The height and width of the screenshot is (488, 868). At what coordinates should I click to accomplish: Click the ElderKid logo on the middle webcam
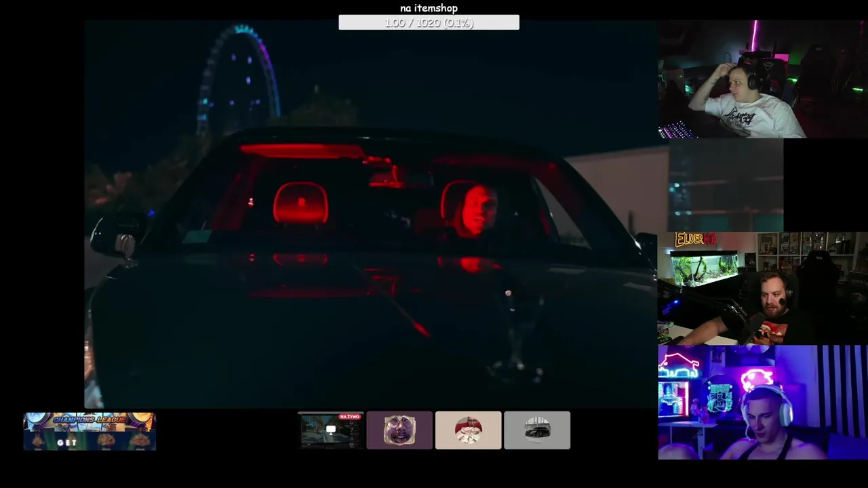click(696, 239)
